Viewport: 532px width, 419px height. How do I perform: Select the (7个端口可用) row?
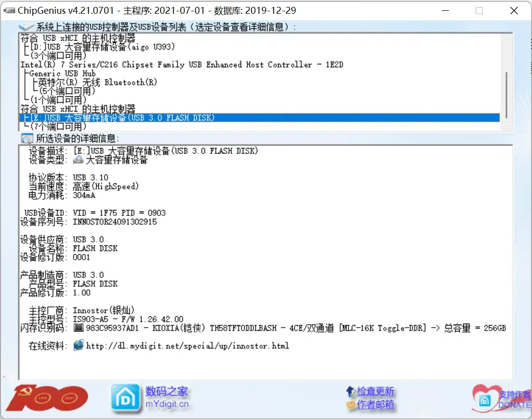[x=58, y=127]
